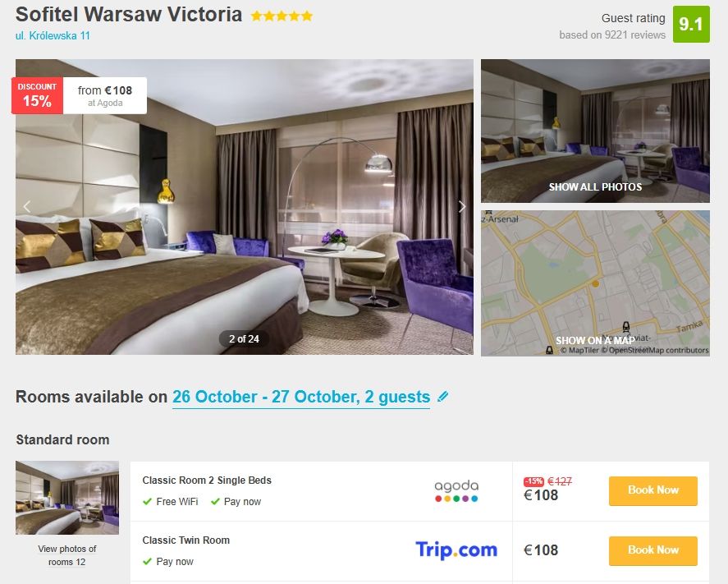Click the red 15% discount badge on the photo

point(37,95)
